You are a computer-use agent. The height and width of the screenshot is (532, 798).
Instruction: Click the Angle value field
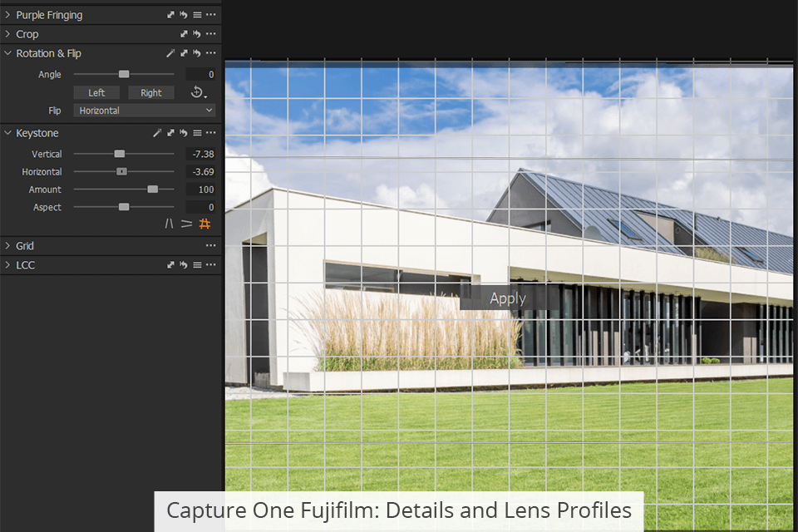pyautogui.click(x=200, y=74)
